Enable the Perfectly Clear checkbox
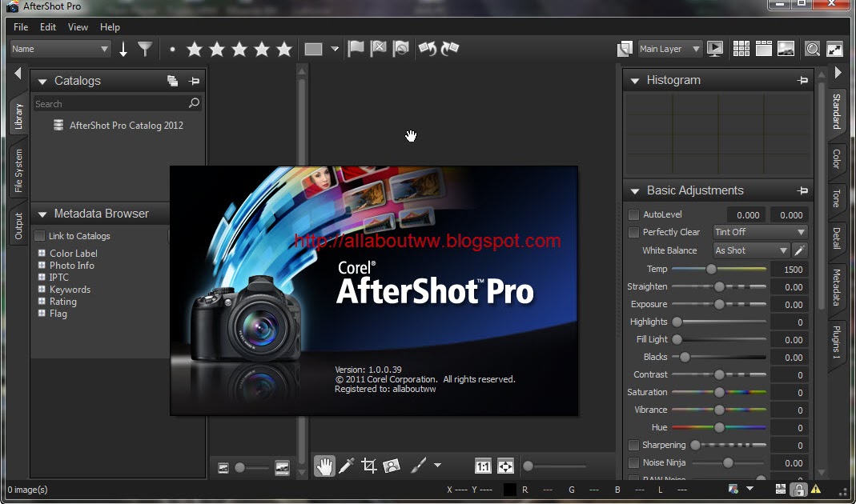This screenshot has height=504, width=856. [x=633, y=232]
